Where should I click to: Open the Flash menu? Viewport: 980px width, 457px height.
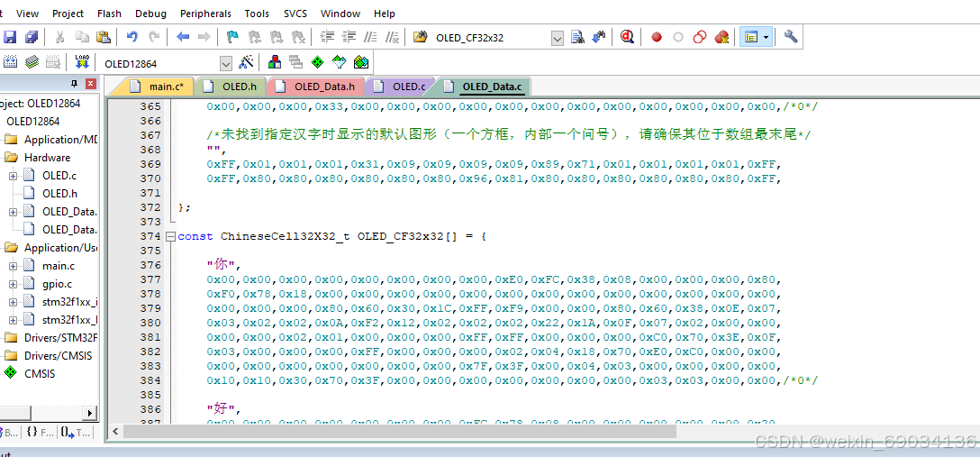tap(109, 14)
